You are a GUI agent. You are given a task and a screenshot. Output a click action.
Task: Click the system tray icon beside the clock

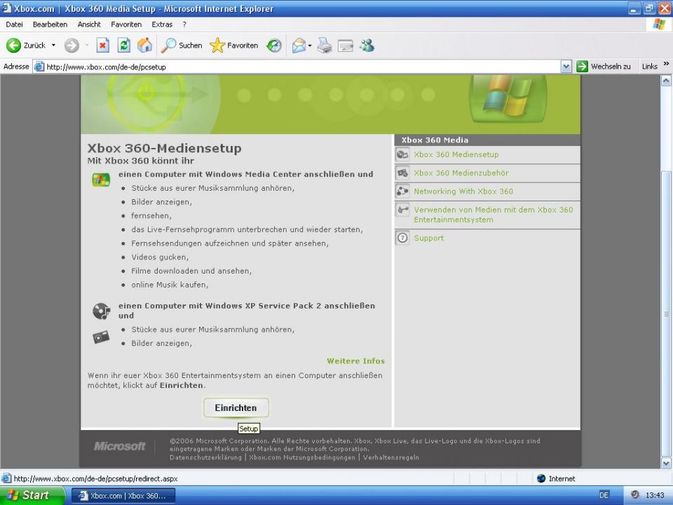pyautogui.click(x=635, y=495)
